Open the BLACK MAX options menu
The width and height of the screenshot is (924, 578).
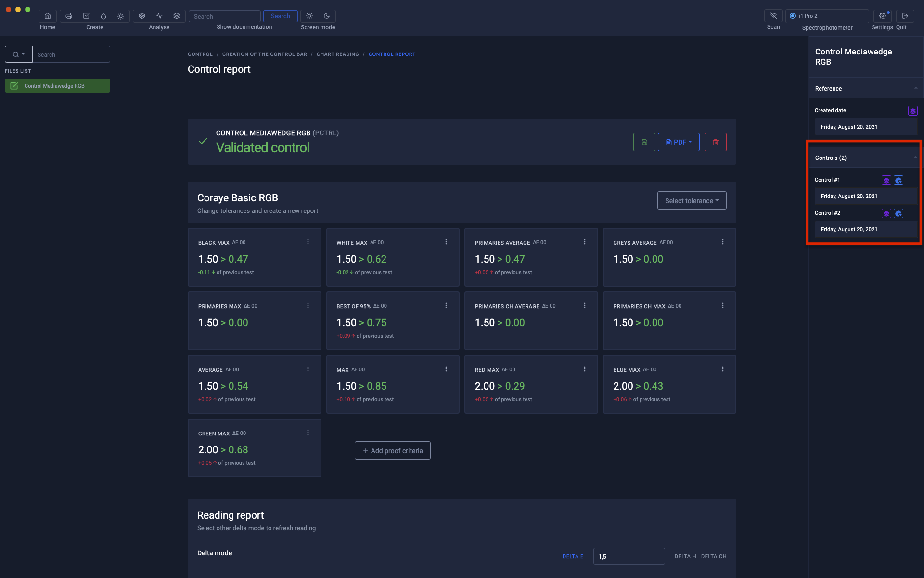[x=308, y=242]
